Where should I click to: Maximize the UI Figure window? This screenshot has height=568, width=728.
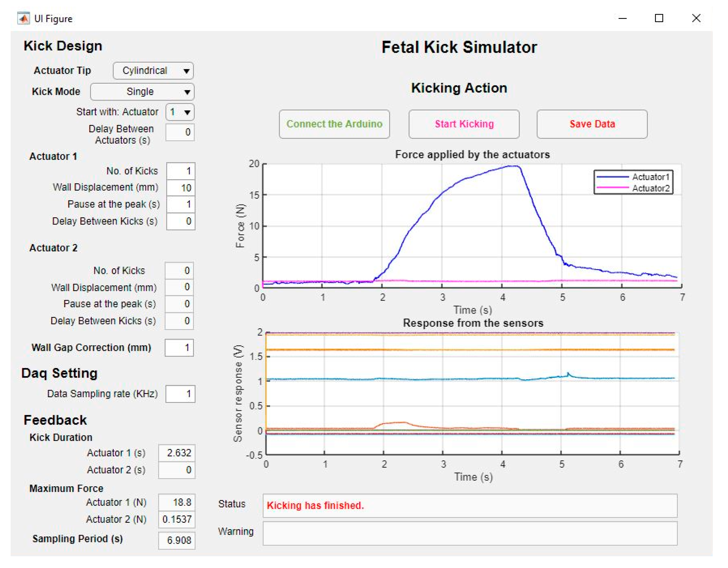pos(659,18)
